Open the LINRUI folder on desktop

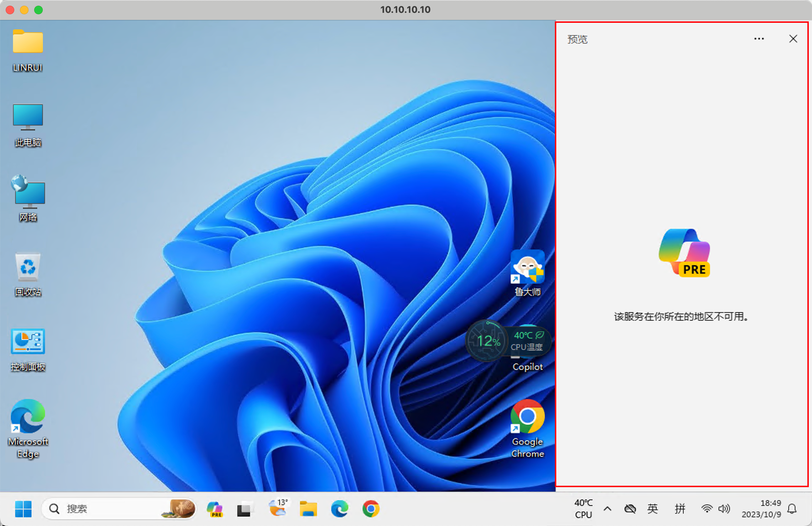pyautogui.click(x=28, y=50)
